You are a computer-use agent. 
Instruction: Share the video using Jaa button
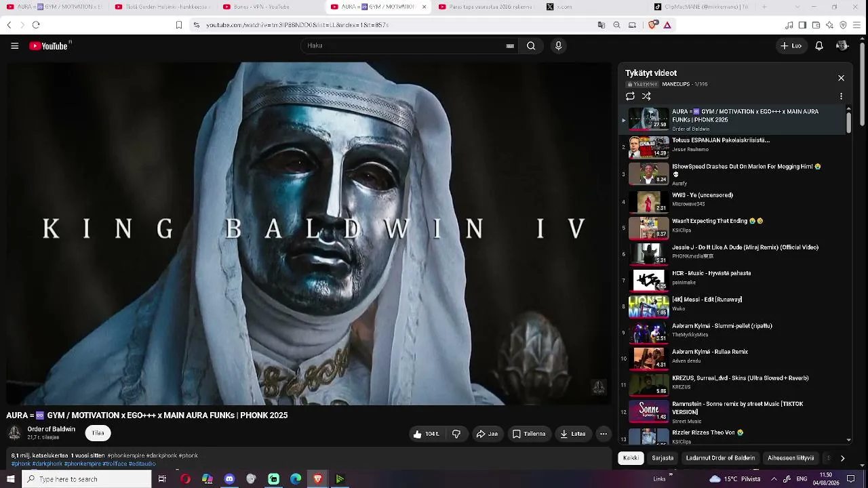click(487, 434)
